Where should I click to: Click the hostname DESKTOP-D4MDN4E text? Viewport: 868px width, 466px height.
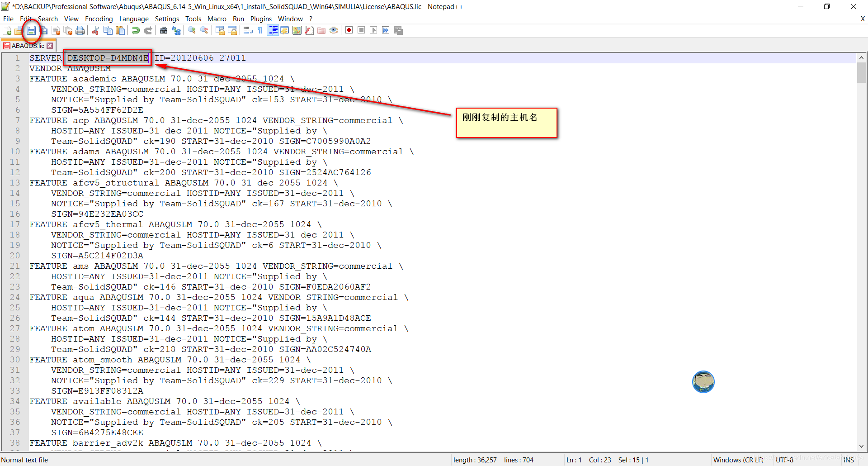108,58
